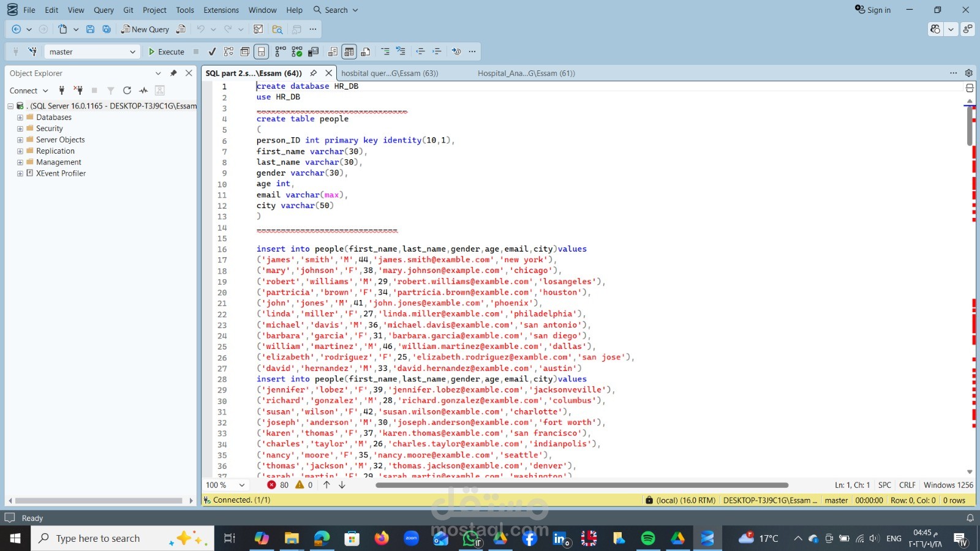
Task: Open the Query Options icon
Action: point(245,52)
